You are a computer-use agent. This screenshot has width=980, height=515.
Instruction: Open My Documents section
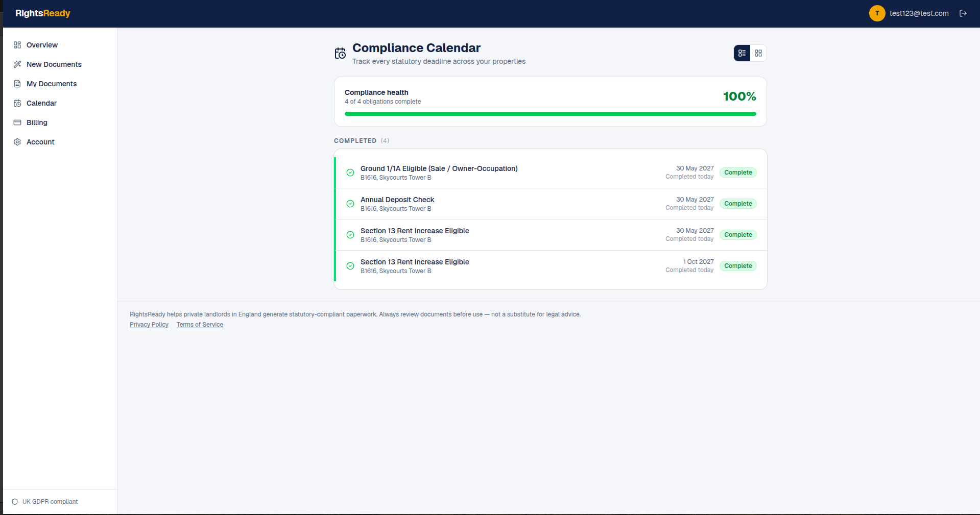point(60,84)
